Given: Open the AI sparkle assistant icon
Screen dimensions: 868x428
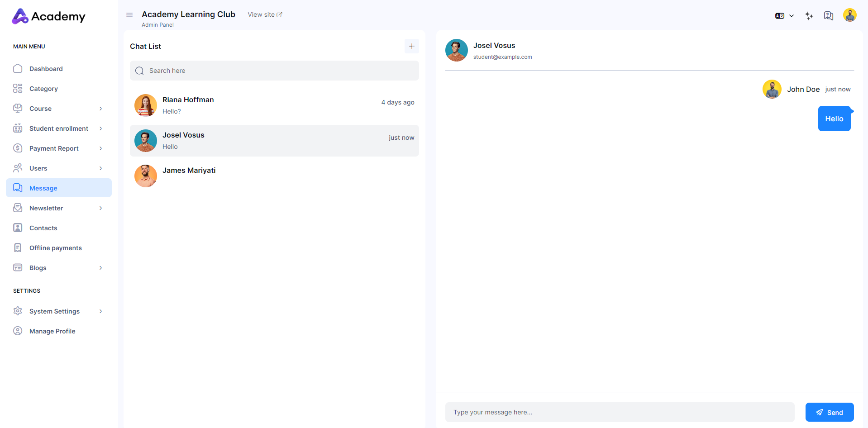Looking at the screenshot, I should click(x=809, y=16).
